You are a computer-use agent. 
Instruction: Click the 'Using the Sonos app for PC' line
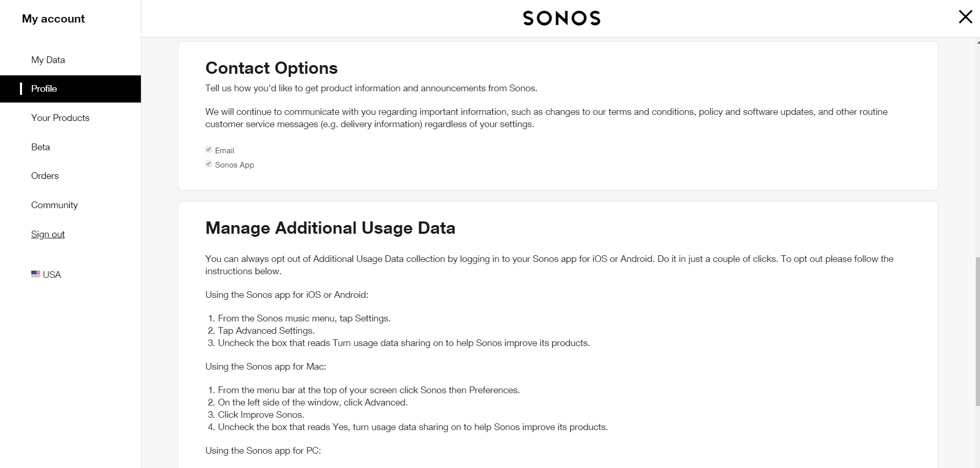pos(263,451)
